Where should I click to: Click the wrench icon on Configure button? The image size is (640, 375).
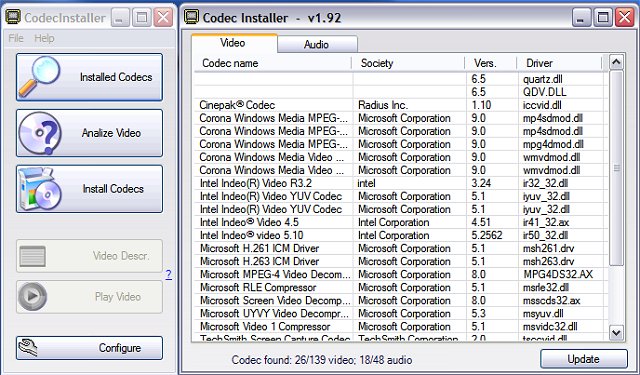point(28,348)
